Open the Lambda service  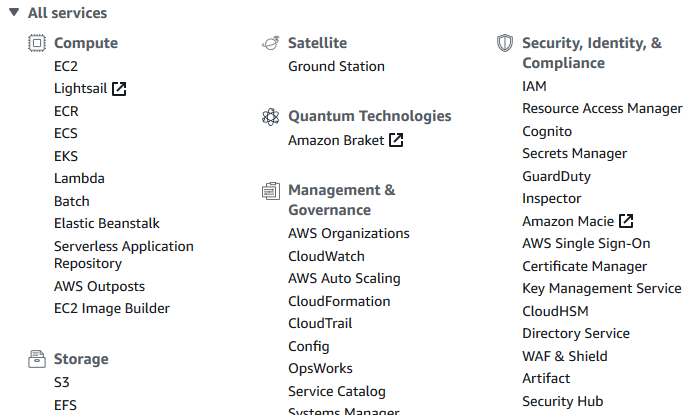point(80,178)
